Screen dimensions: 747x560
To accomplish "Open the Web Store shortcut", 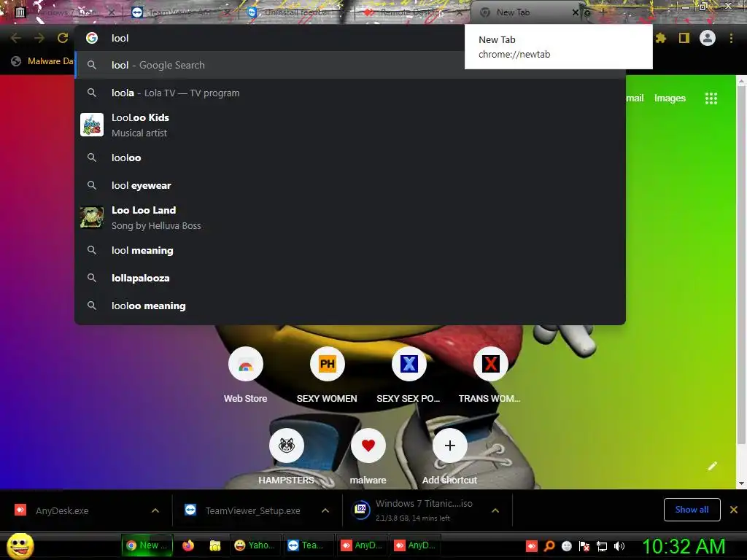I will point(245,376).
